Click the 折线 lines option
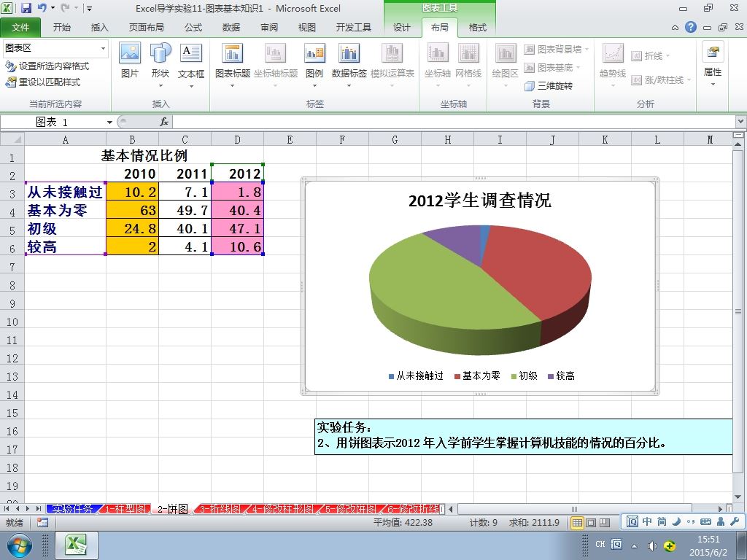This screenshot has height=560, width=747. click(x=651, y=55)
